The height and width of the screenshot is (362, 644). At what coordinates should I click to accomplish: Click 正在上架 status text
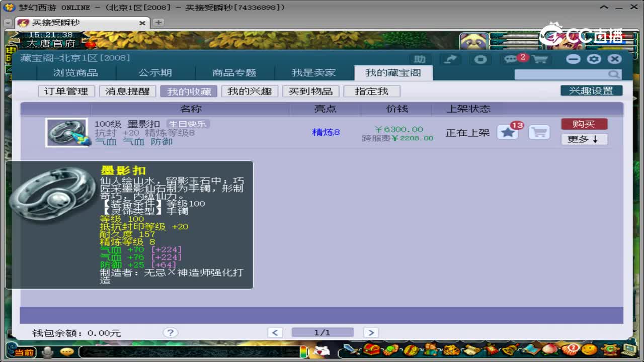[x=467, y=133]
